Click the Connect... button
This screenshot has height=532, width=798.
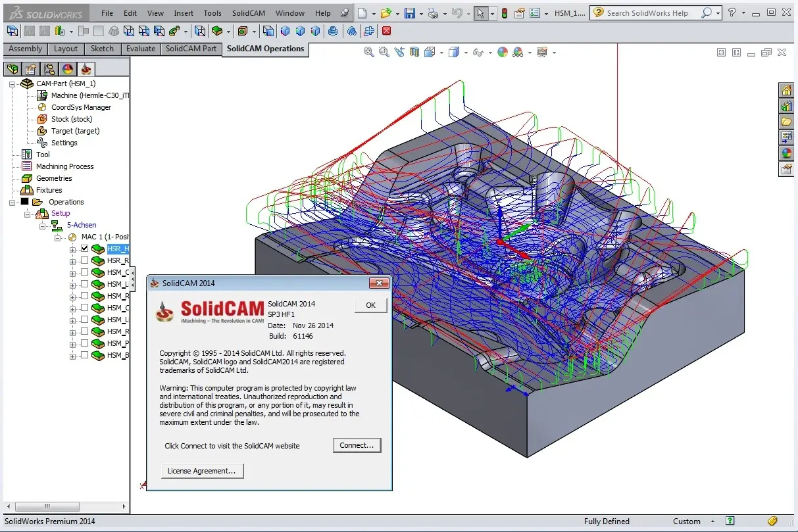(357, 445)
